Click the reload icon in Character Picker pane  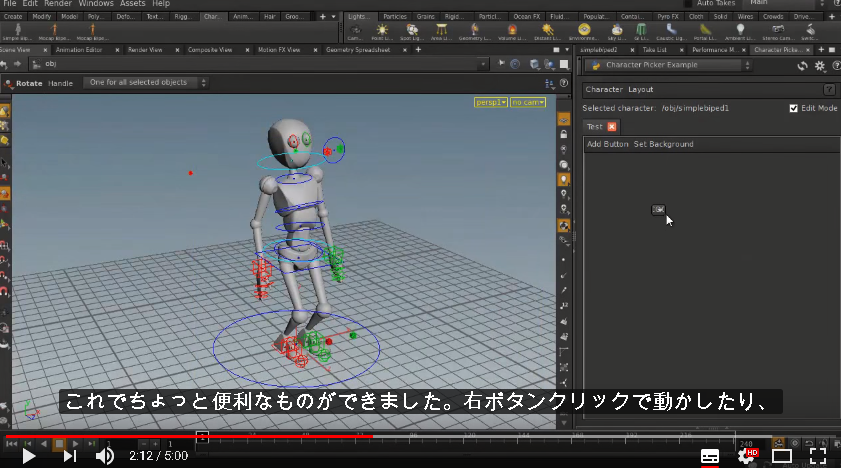[802, 66]
